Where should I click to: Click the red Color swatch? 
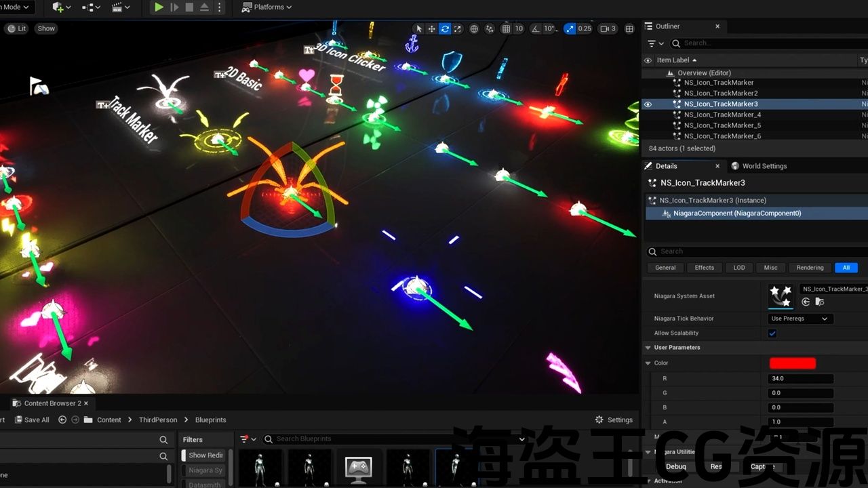coord(792,363)
